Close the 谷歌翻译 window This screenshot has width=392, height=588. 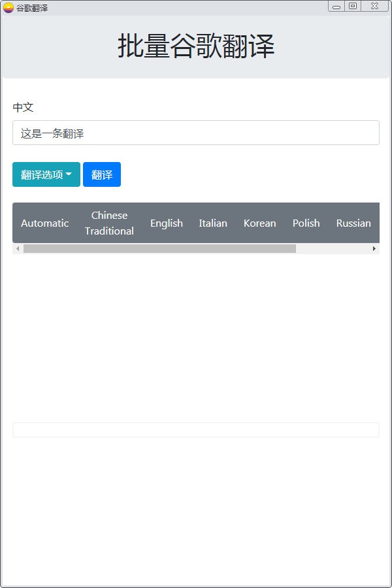click(375, 7)
